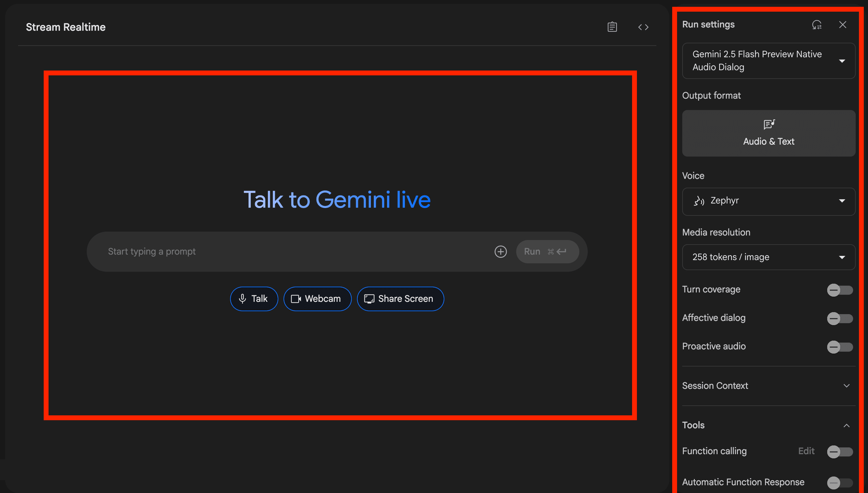Click the plus circle attach icon
Viewport: 868px width, 493px height.
click(501, 252)
